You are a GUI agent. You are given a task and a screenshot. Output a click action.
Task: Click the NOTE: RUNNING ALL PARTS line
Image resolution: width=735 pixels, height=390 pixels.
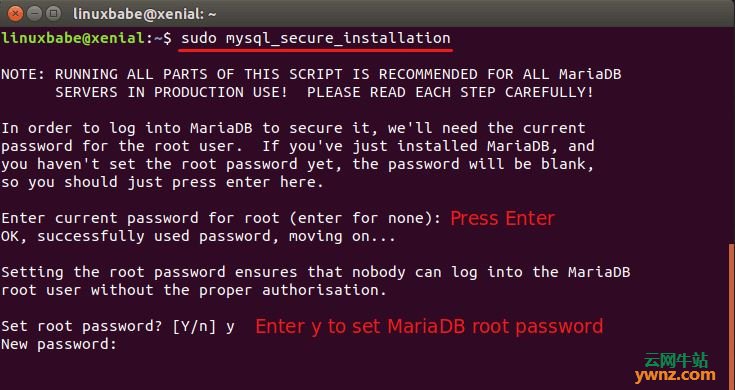coord(311,74)
